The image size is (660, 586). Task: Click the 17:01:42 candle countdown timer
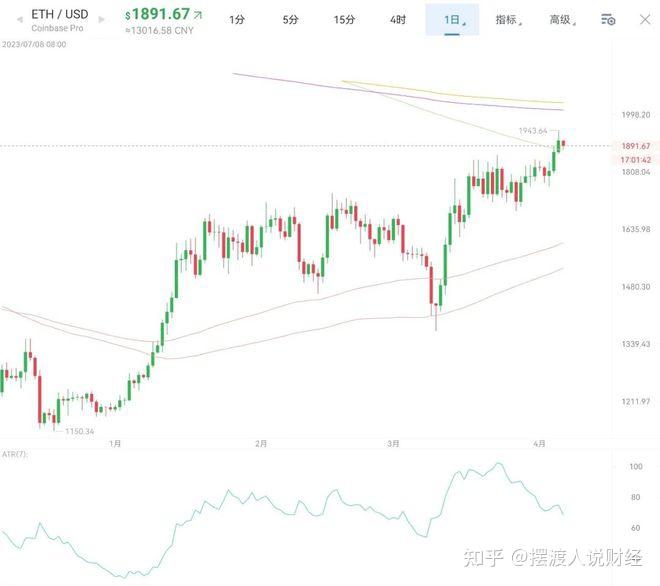point(635,159)
